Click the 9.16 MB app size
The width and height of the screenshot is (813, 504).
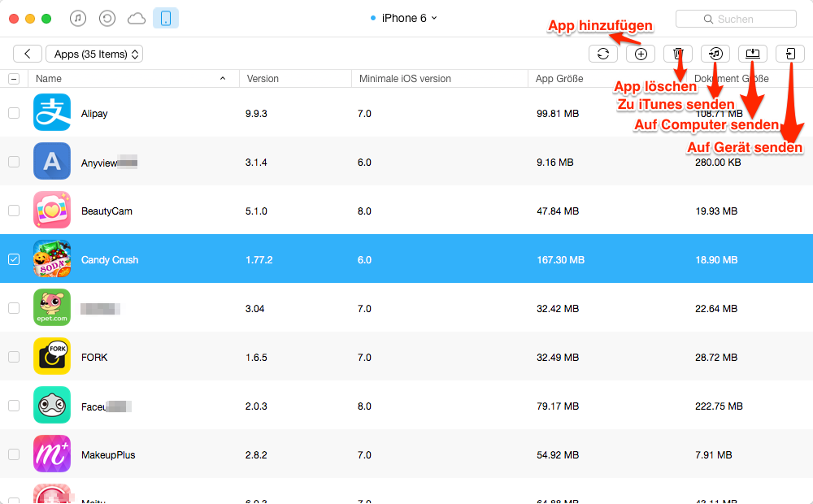[554, 163]
